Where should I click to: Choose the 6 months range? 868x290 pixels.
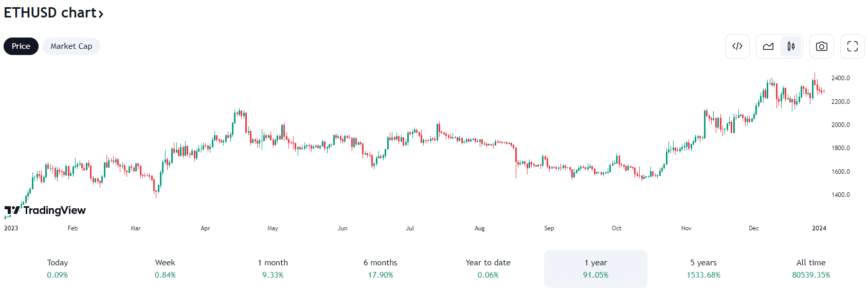click(x=381, y=268)
